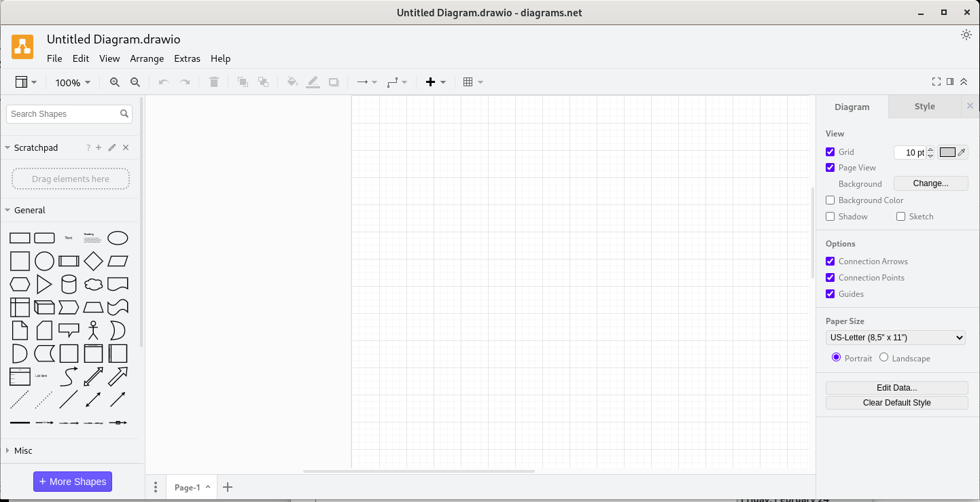The width and height of the screenshot is (980, 502).
Task: Click the Zoom In magnifier icon
Action: (x=115, y=82)
